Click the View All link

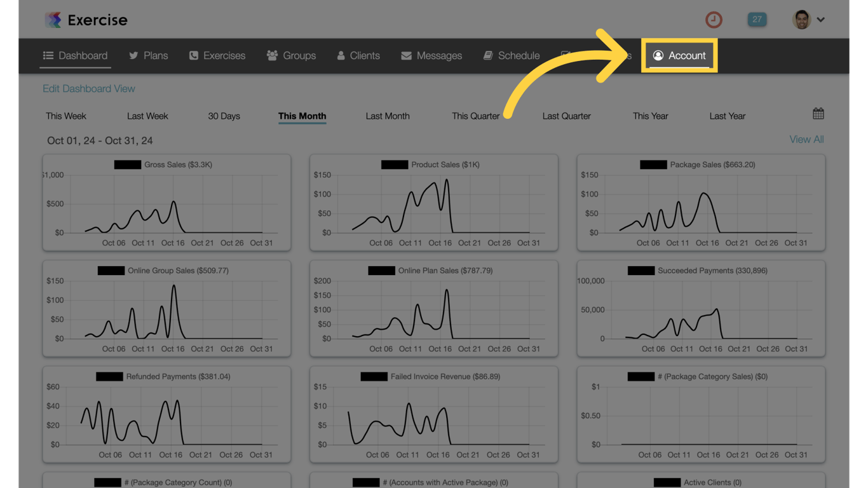point(806,140)
